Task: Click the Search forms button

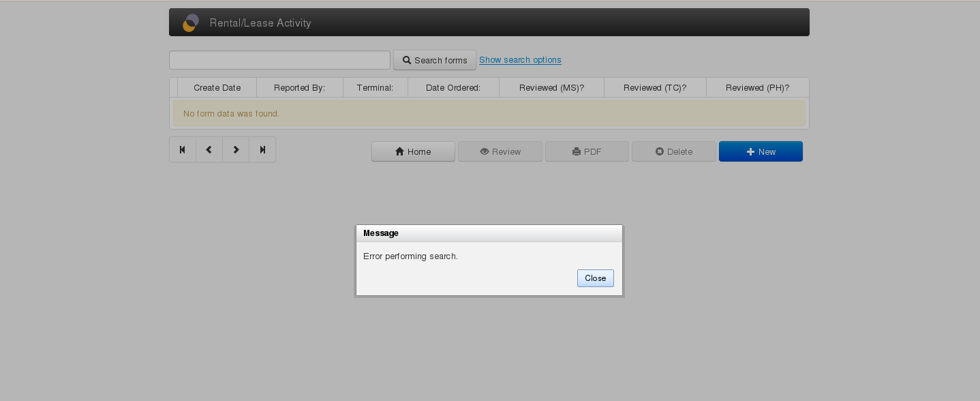Action: (x=435, y=60)
